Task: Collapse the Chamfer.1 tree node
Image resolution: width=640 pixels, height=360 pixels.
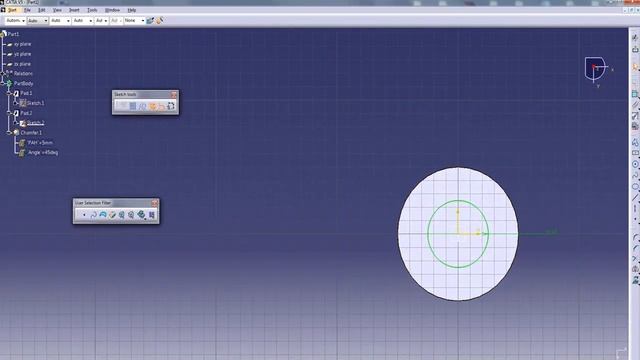Action: [9, 133]
